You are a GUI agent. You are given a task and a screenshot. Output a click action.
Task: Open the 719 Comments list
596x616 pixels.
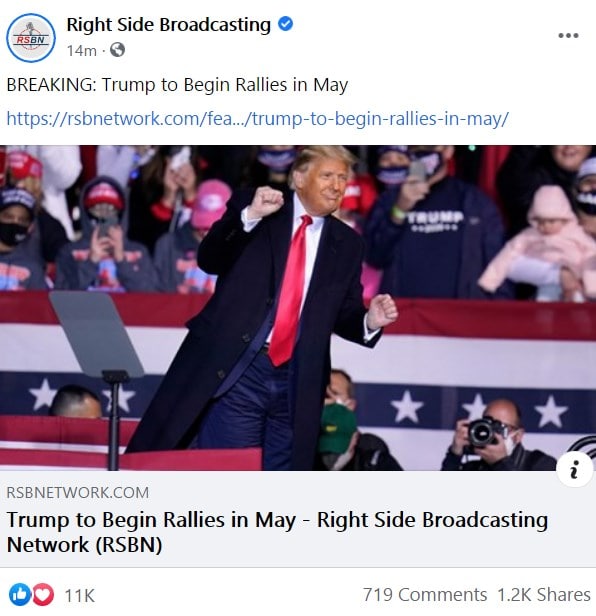coord(425,594)
